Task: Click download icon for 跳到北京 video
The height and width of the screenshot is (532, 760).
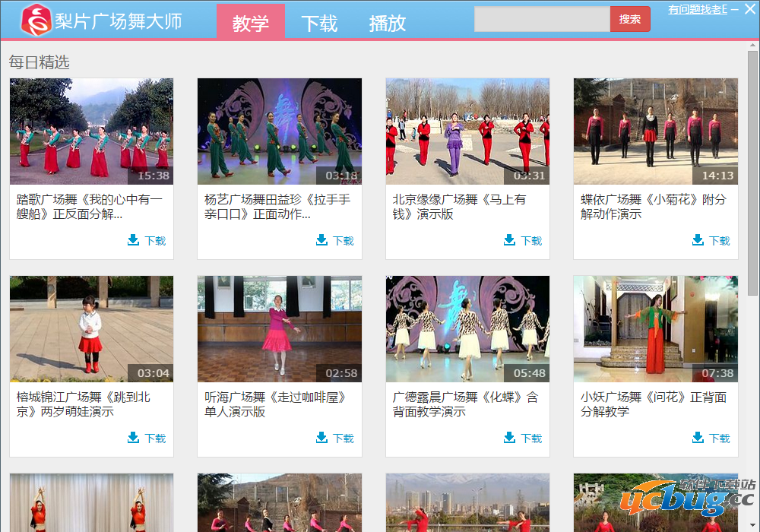Action: point(134,438)
